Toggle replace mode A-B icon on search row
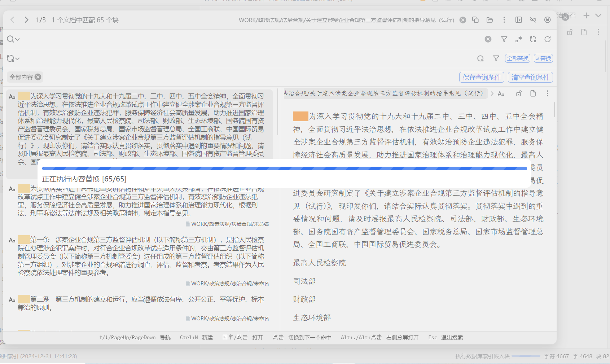 click(533, 39)
